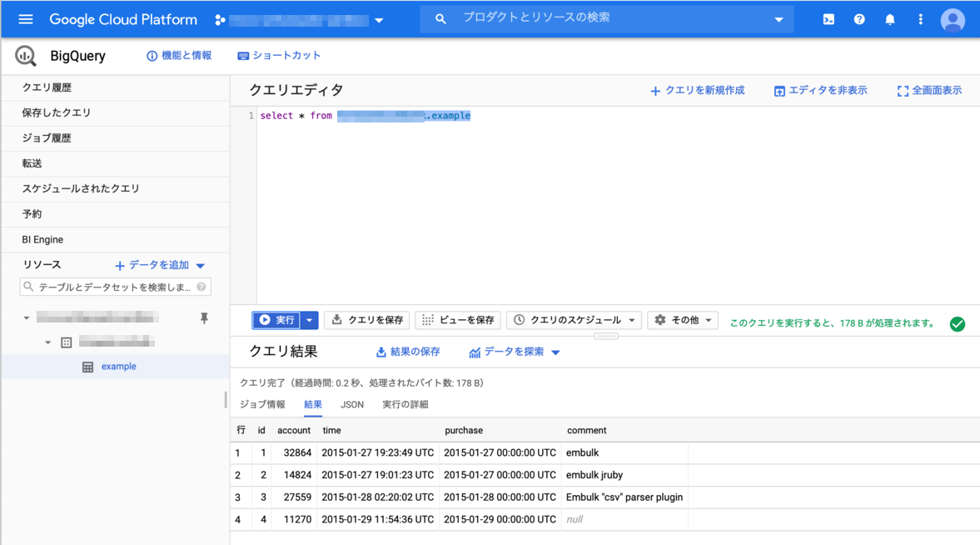The image size is (980, 545).
Task: Open 予約 in sidebar
Action: pyautogui.click(x=116, y=214)
